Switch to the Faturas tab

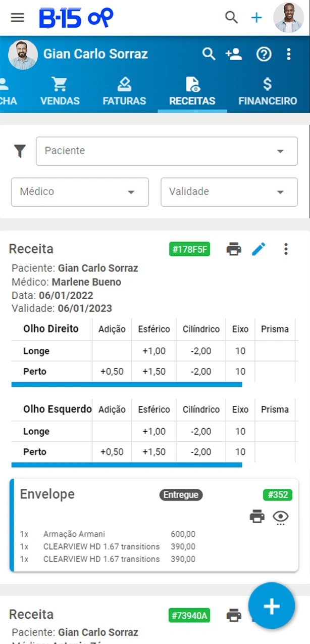124,92
